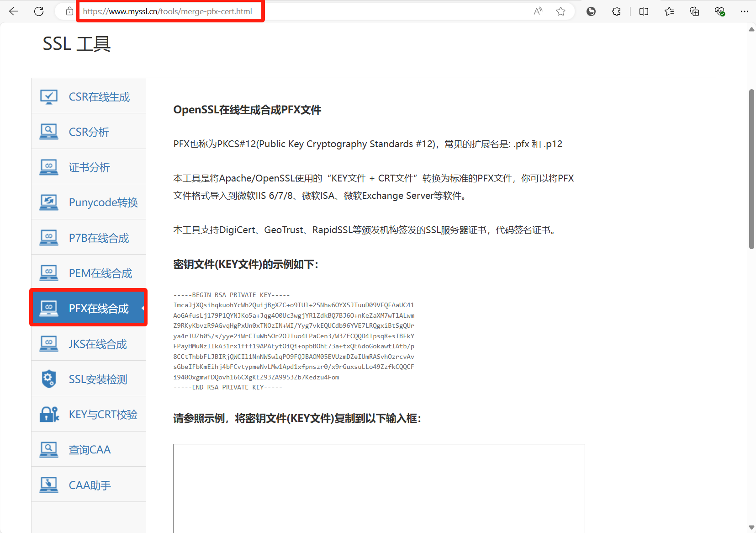Image resolution: width=756 pixels, height=533 pixels.
Task: Open browser Extensions puzzle icon
Action: [616, 11]
